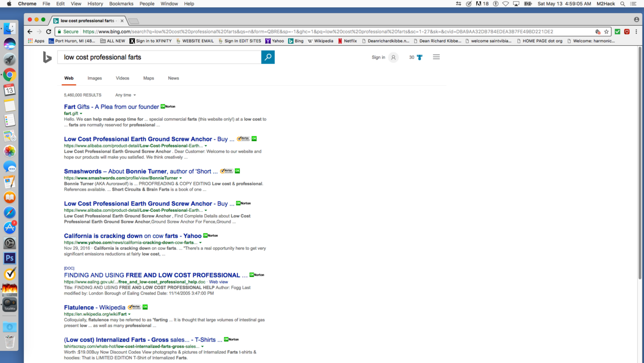The height and width of the screenshot is (363, 644).
Task: Open App Store from the Dock
Action: (x=9, y=228)
